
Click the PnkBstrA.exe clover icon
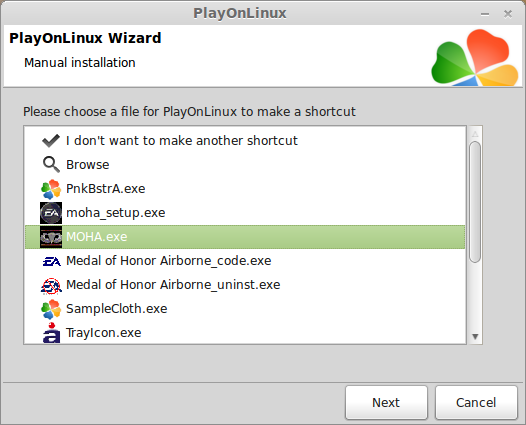[x=51, y=189]
